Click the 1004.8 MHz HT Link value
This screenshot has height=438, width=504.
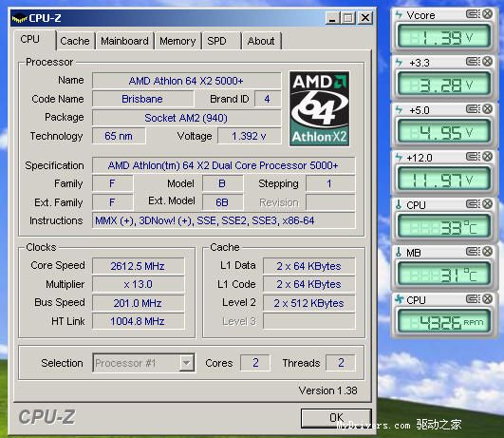pyautogui.click(x=139, y=321)
